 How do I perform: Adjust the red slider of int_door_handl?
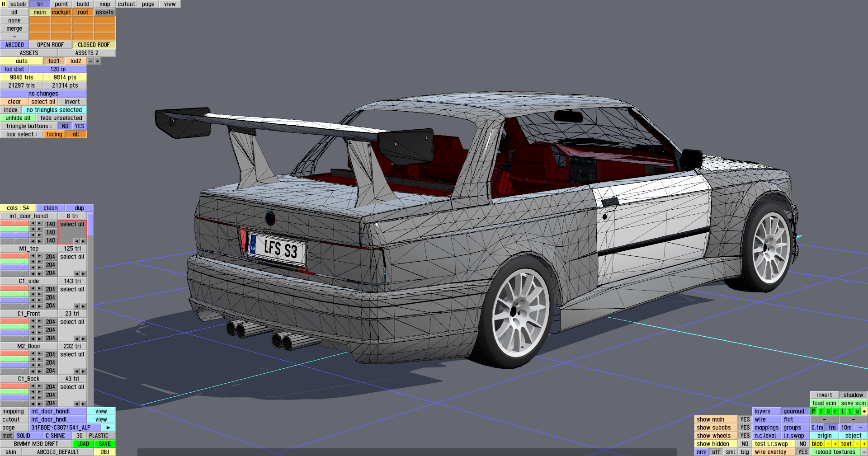pos(14,224)
